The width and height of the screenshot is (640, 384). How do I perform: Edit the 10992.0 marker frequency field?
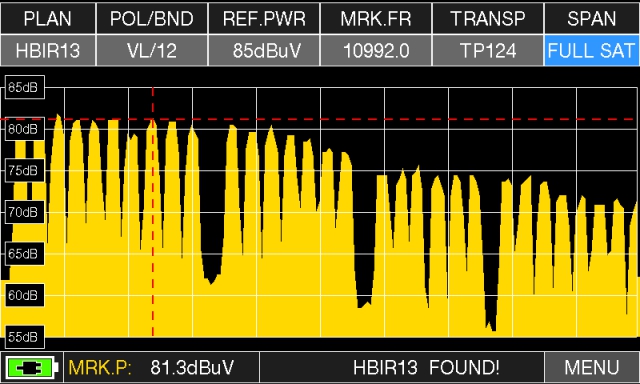(376, 51)
